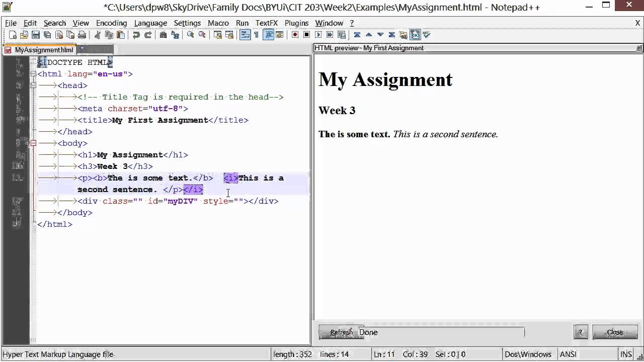Toggle Show all characters pilcrow icon
The width and height of the screenshot is (644, 362).
(256, 35)
